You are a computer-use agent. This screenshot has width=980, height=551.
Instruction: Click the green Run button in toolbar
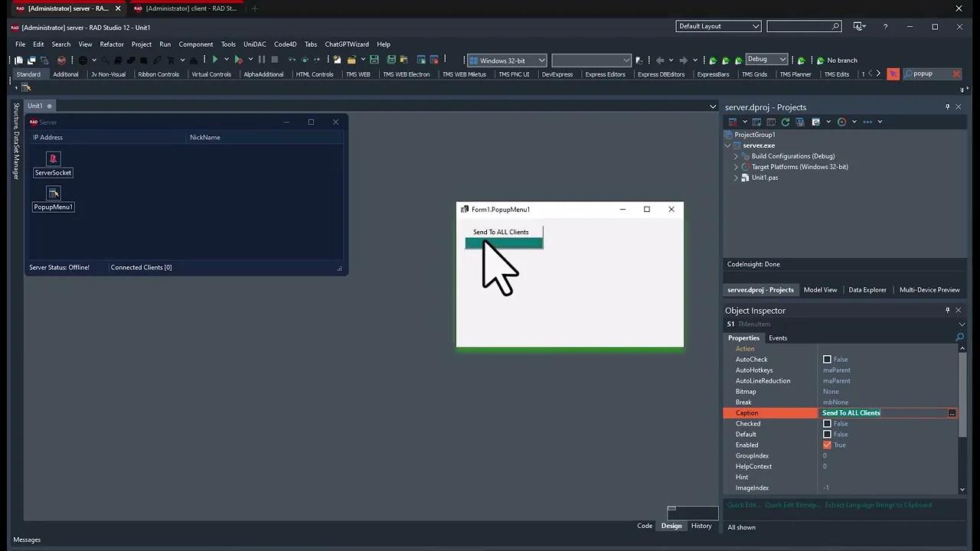215,60
